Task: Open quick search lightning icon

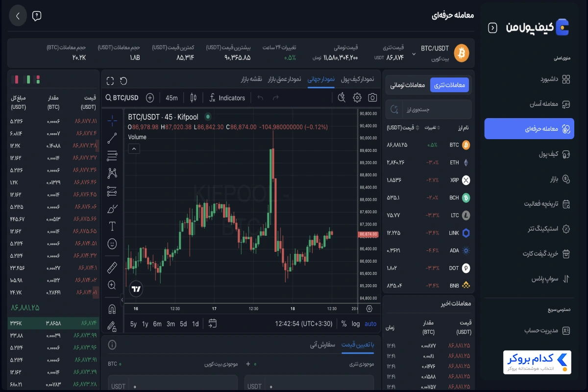Action: coord(342,98)
